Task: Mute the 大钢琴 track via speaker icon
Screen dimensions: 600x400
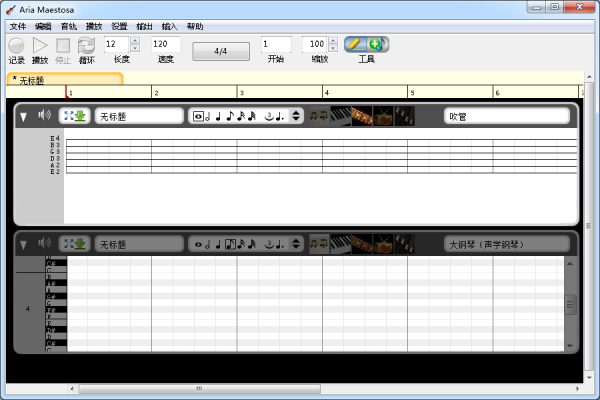Action: tap(44, 243)
